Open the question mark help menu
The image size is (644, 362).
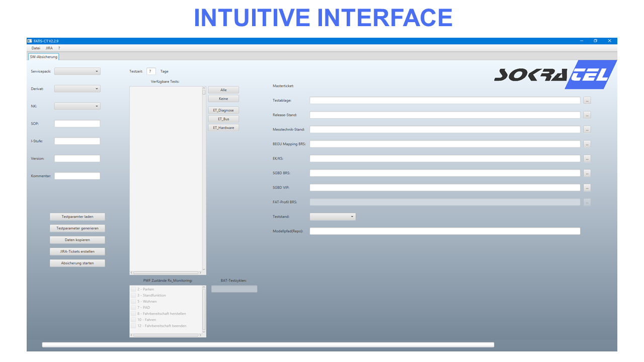pyautogui.click(x=59, y=48)
